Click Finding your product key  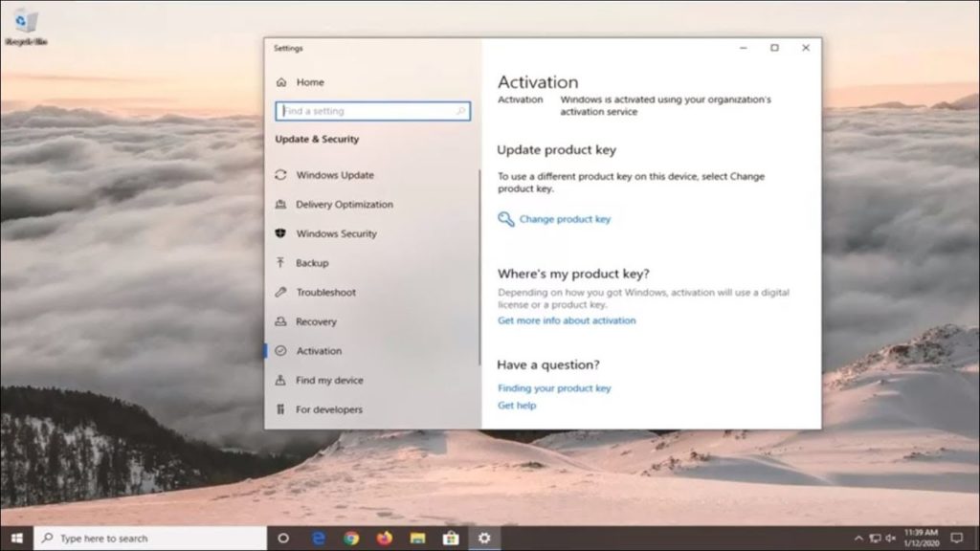tap(556, 388)
